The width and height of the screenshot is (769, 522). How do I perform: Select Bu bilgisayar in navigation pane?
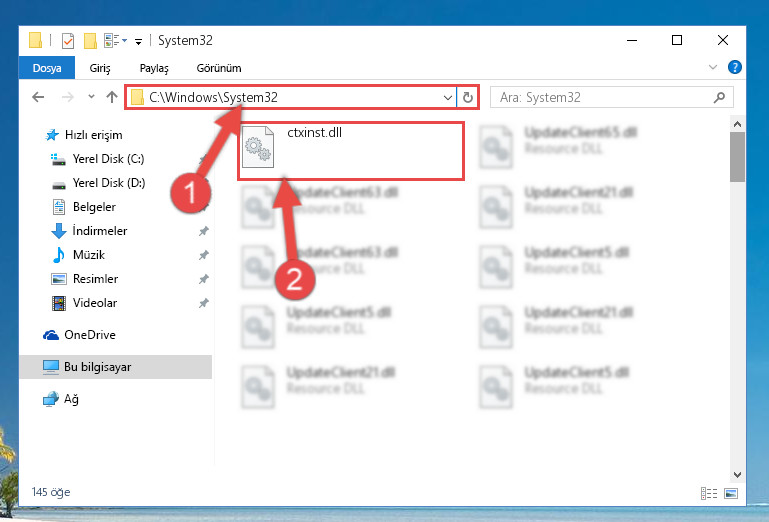116,367
